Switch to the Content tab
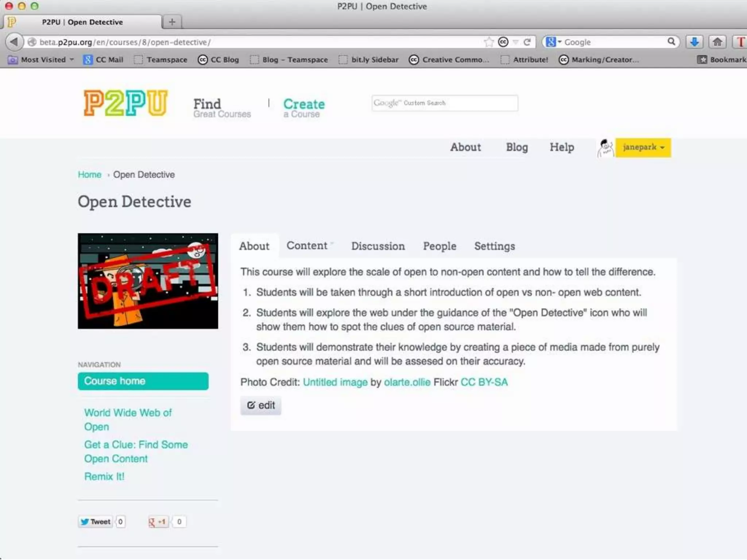 [307, 246]
